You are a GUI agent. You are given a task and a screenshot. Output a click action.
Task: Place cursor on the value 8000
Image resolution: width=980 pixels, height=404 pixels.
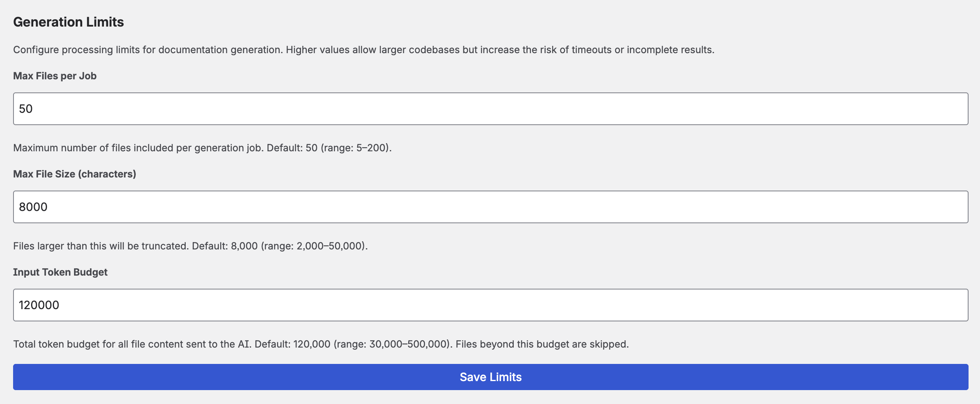click(x=33, y=207)
